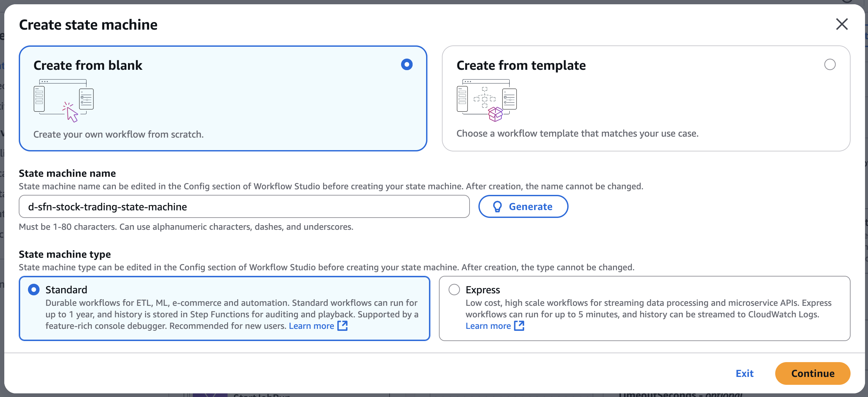Click the Create from template illustration icon
868x397 pixels.
[x=487, y=100]
